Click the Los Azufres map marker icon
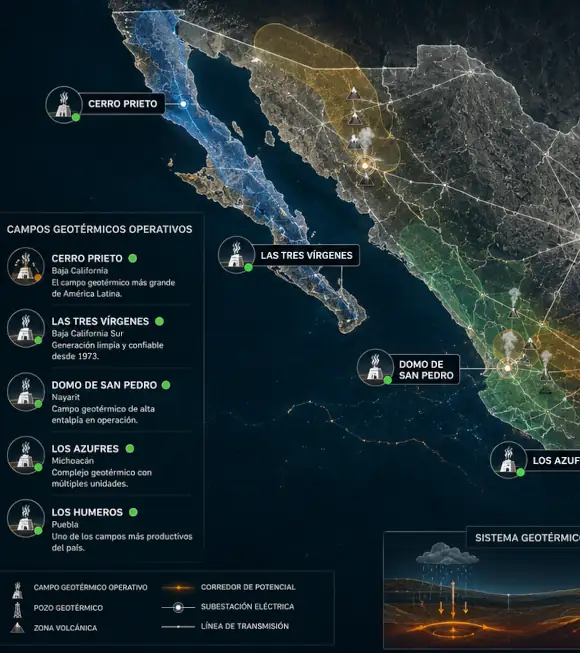Image resolution: width=580 pixels, height=653 pixels. coord(508,460)
